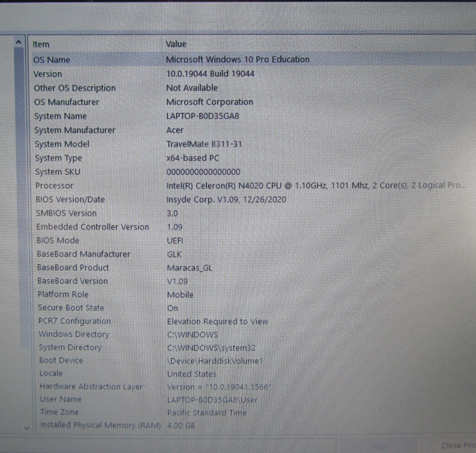Click the Not Available value
Viewport: 476px width, 453px height.
pos(192,88)
